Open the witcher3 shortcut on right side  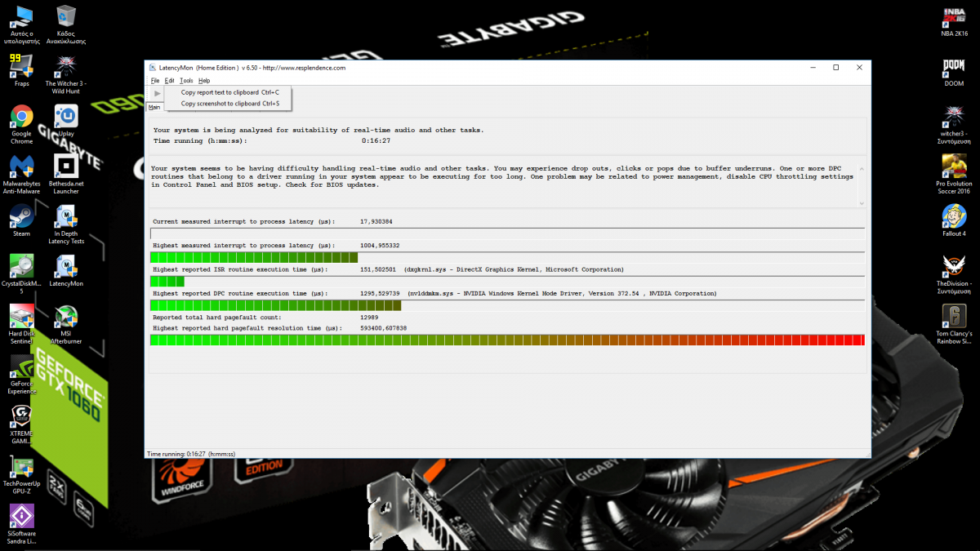954,125
